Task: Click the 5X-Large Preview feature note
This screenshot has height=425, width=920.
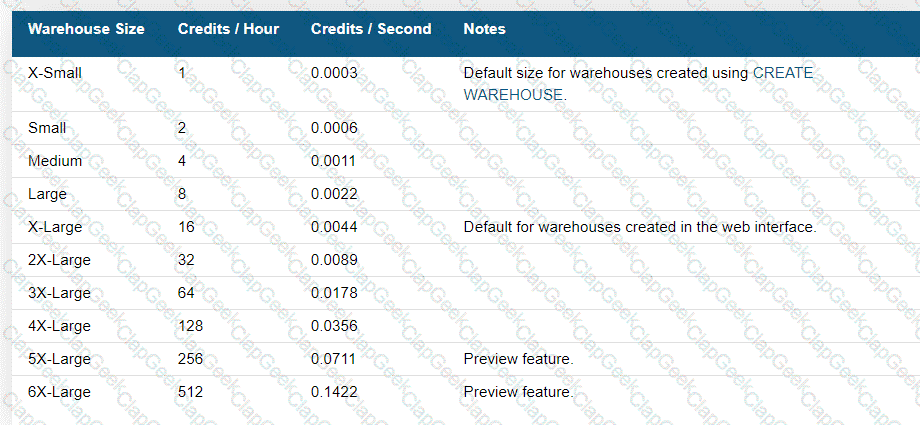Action: tap(518, 359)
